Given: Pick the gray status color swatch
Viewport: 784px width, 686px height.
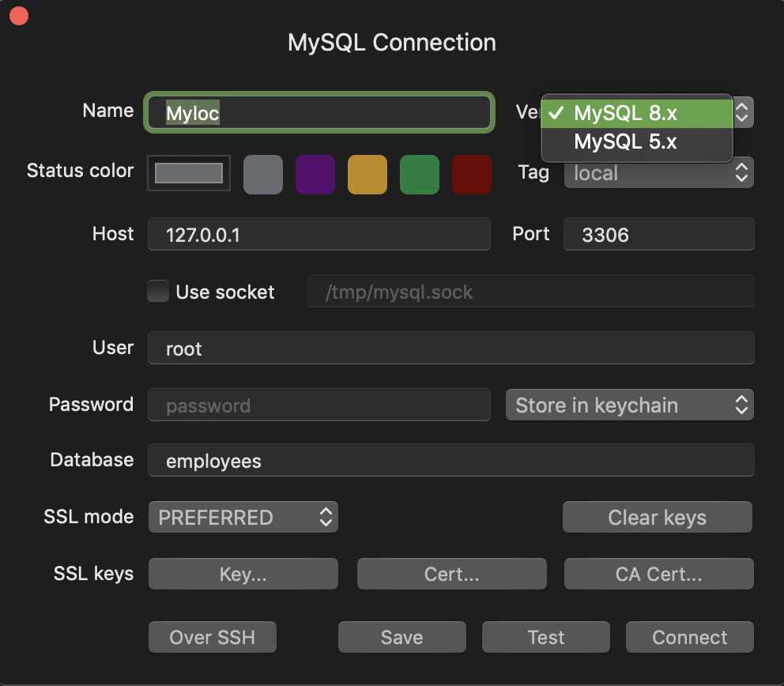Looking at the screenshot, I should (x=263, y=174).
